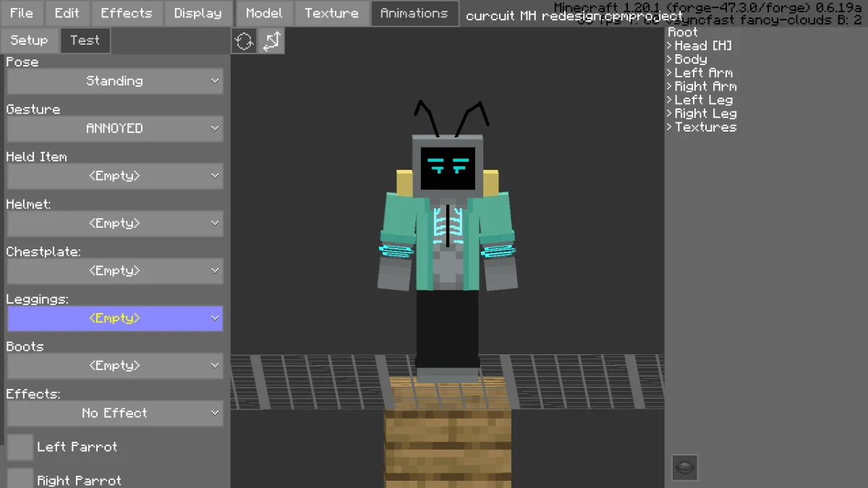Select the Test sub-tab

(85, 40)
